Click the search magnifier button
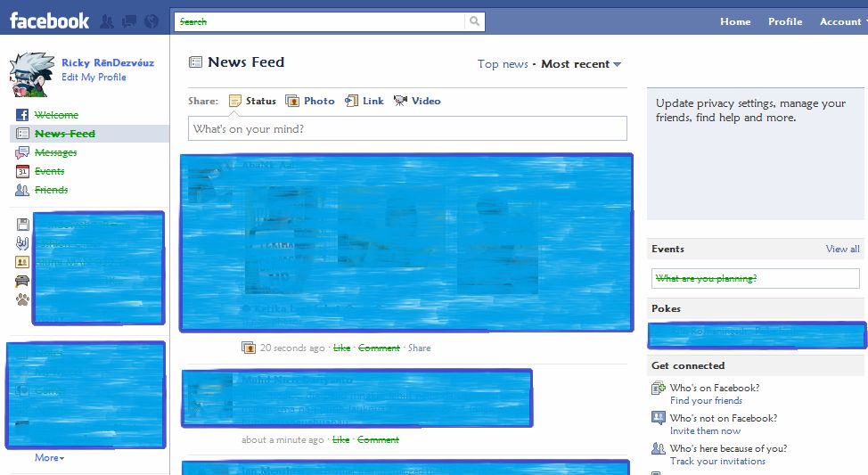 tap(474, 21)
